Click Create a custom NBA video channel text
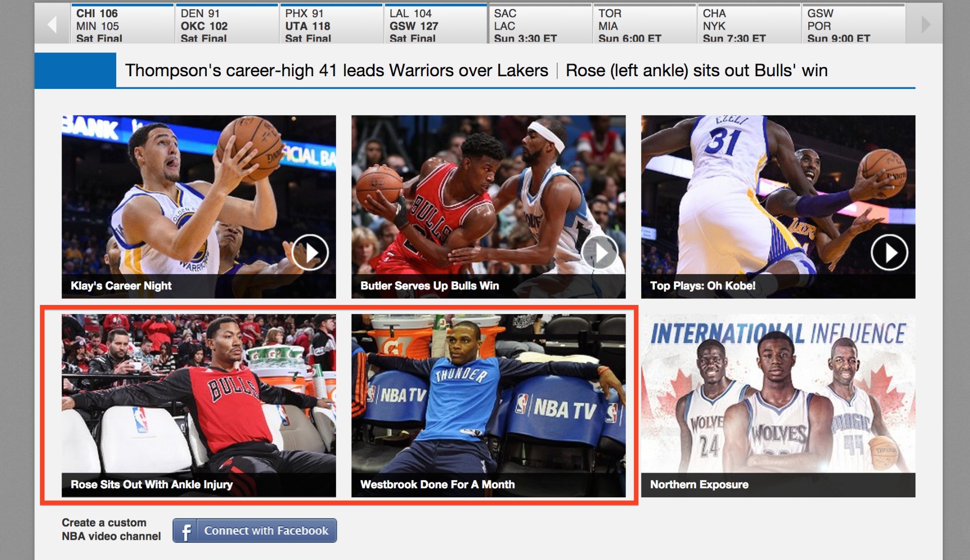Image resolution: width=970 pixels, height=560 pixels. point(111,529)
